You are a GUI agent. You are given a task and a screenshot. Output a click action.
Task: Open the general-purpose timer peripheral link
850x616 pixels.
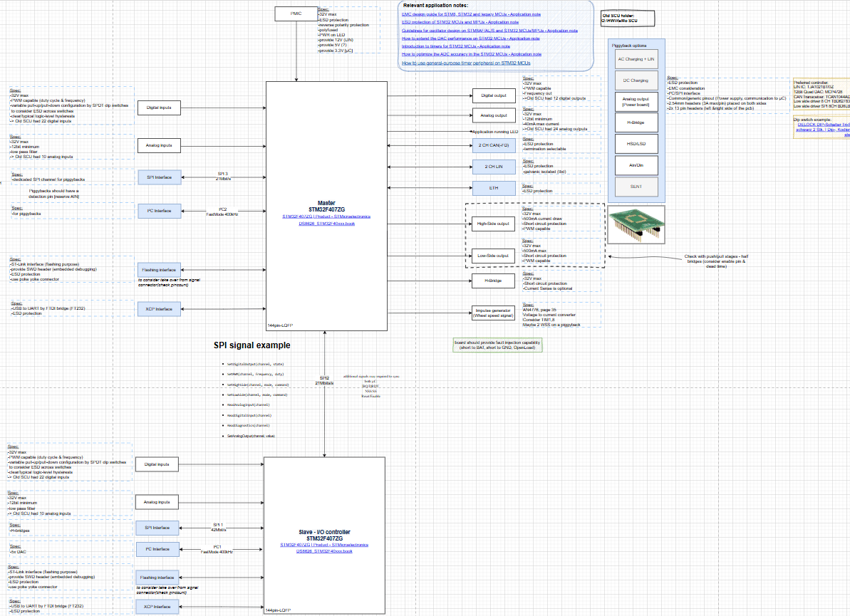click(x=466, y=63)
